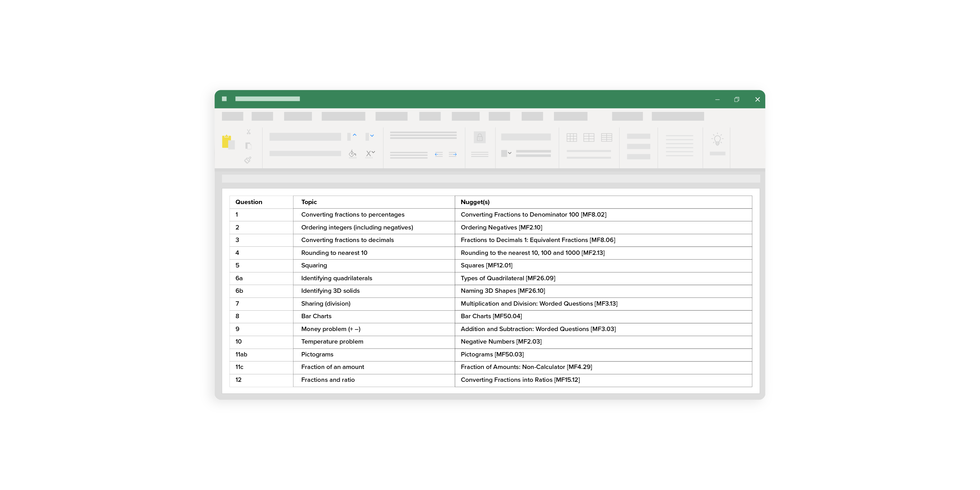Open the font color X dropdown
This screenshot has height=490, width=980.
point(370,153)
